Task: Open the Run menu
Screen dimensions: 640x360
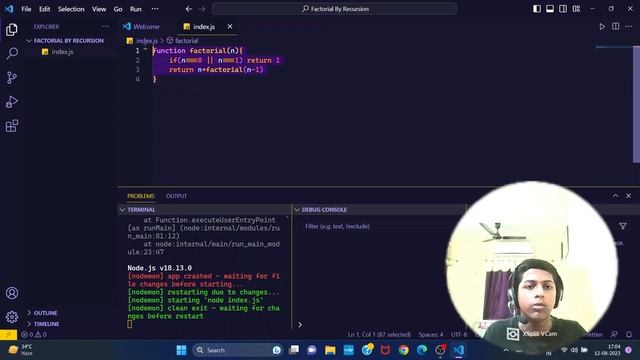Action: click(x=136, y=9)
